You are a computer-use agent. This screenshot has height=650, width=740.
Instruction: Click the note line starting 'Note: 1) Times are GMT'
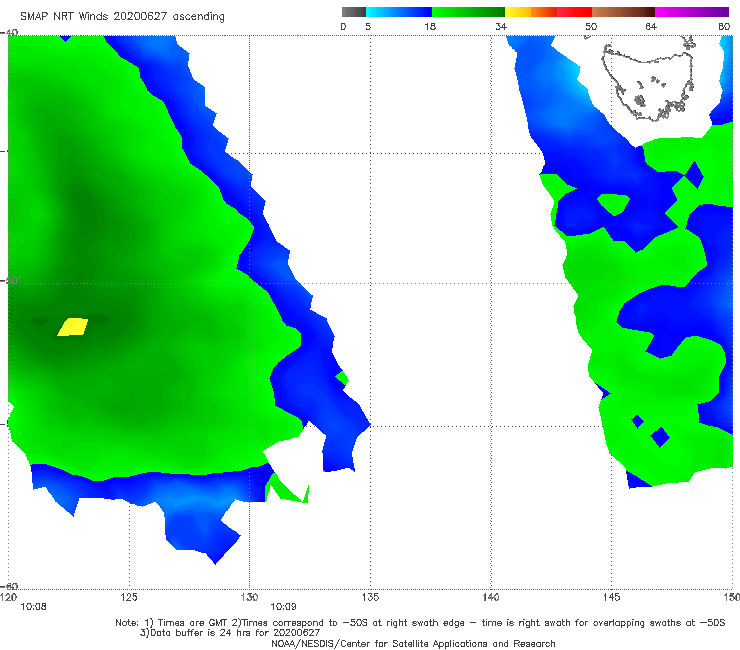coord(420,623)
